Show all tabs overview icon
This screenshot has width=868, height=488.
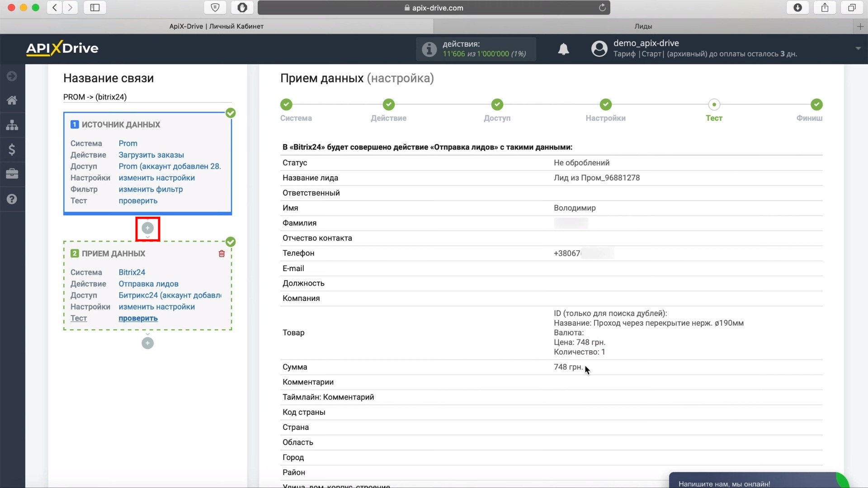pos(852,8)
